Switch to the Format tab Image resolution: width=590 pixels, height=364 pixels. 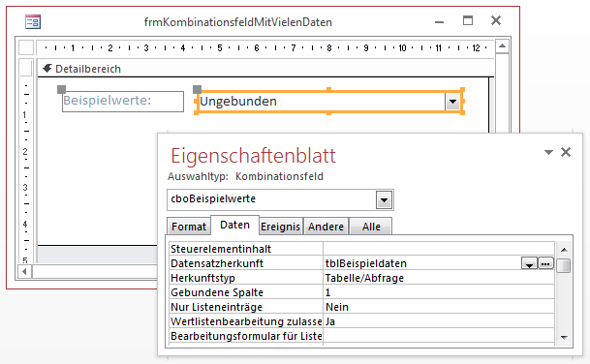pyautogui.click(x=189, y=227)
